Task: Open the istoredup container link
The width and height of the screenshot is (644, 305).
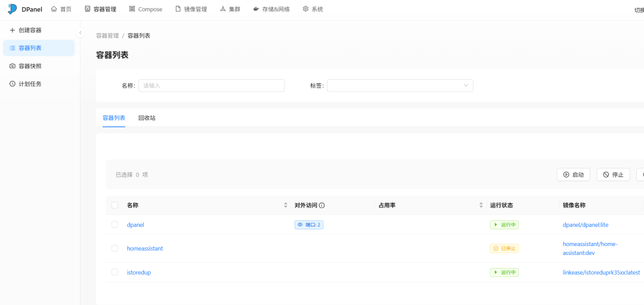Action: 139,272
